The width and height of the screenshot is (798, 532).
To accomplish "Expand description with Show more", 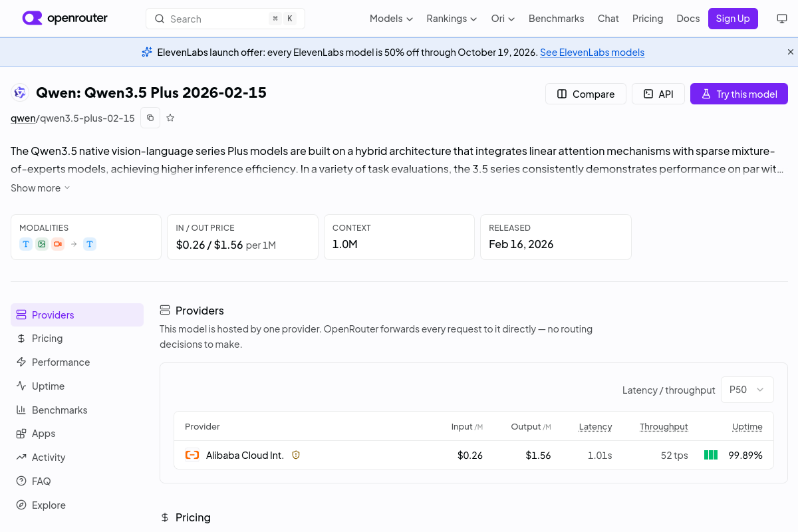I will 40,188.
